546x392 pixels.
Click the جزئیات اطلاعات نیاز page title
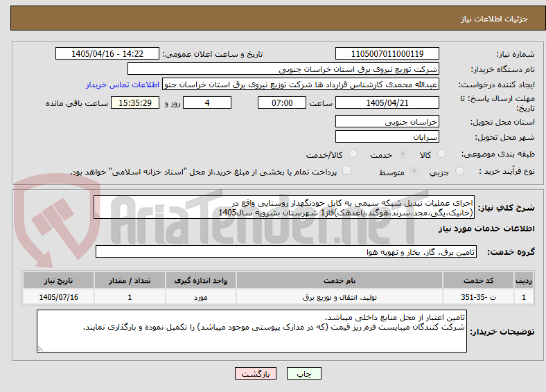[x=495, y=19]
